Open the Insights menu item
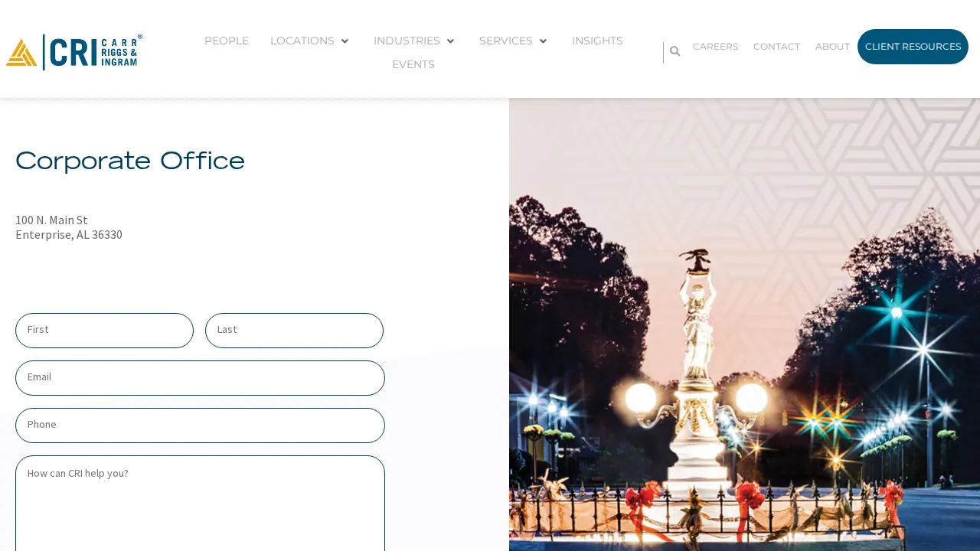This screenshot has width=980, height=551. pos(597,41)
